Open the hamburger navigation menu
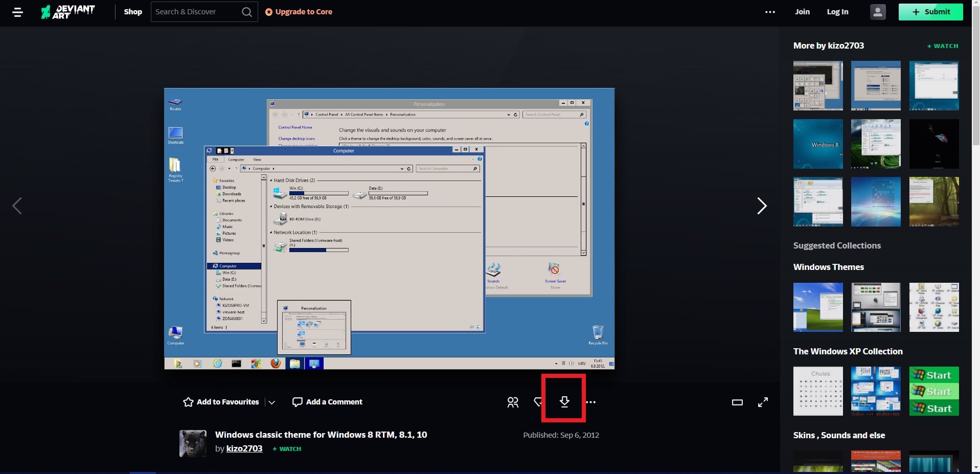The width and height of the screenshot is (980, 474). 17,12
